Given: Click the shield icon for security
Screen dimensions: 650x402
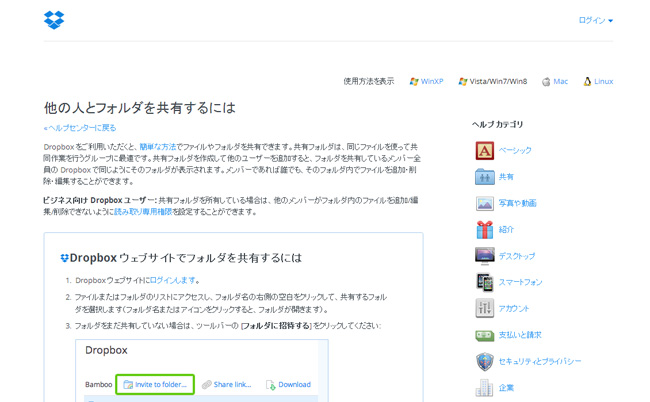Looking at the screenshot, I should (x=485, y=361).
